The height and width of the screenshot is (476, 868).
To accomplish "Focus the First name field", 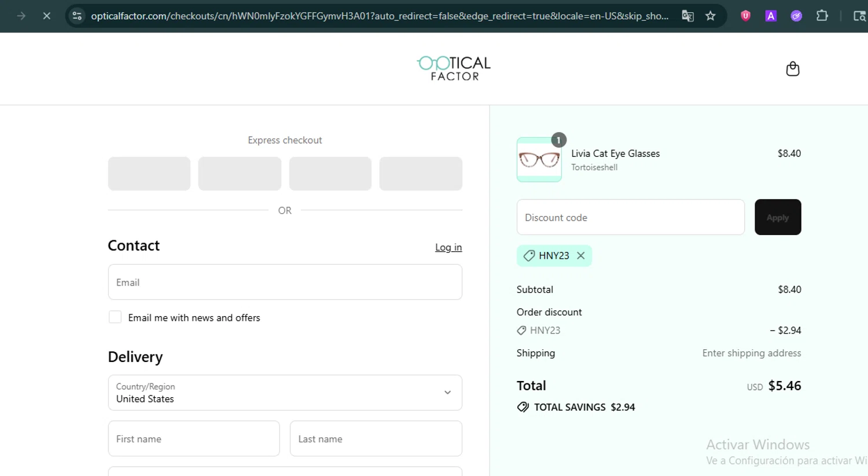I will tap(194, 438).
